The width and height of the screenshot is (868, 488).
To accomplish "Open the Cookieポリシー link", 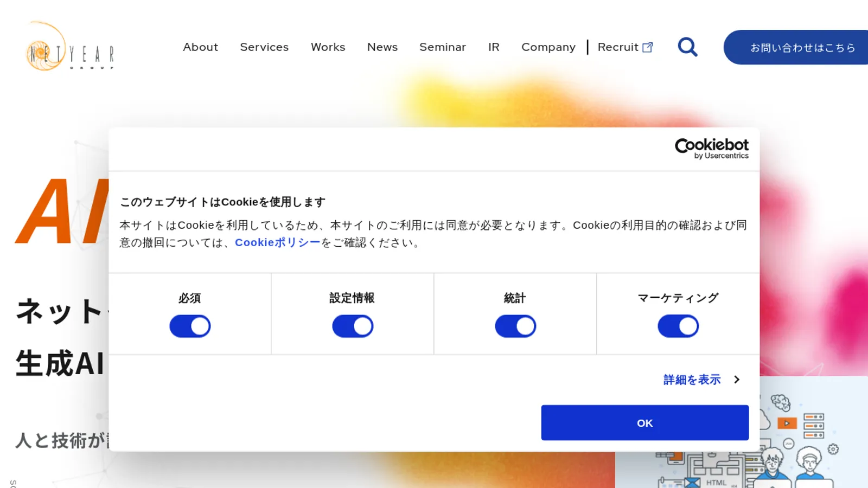I will coord(278,242).
